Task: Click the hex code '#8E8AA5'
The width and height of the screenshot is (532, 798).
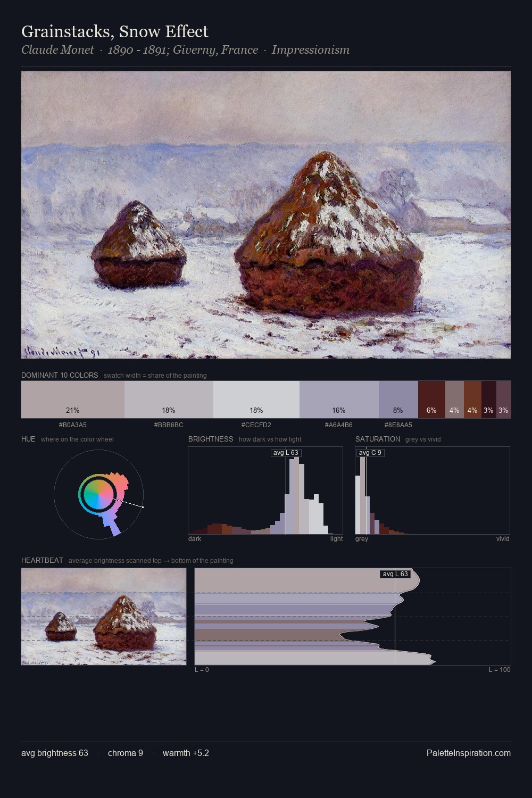Action: pos(398,425)
